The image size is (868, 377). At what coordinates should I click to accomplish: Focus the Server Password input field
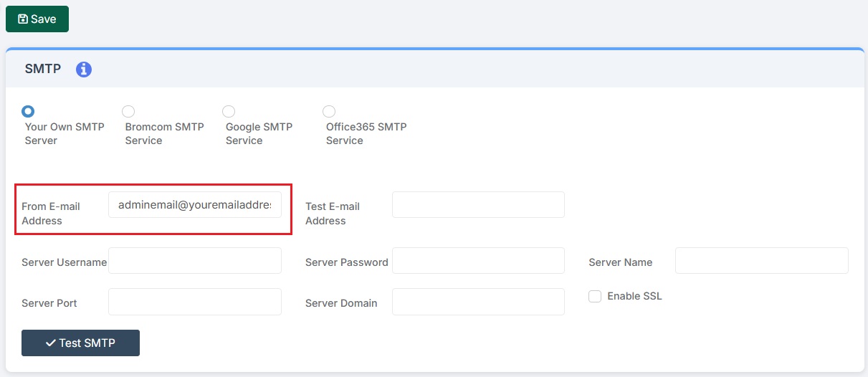(478, 261)
